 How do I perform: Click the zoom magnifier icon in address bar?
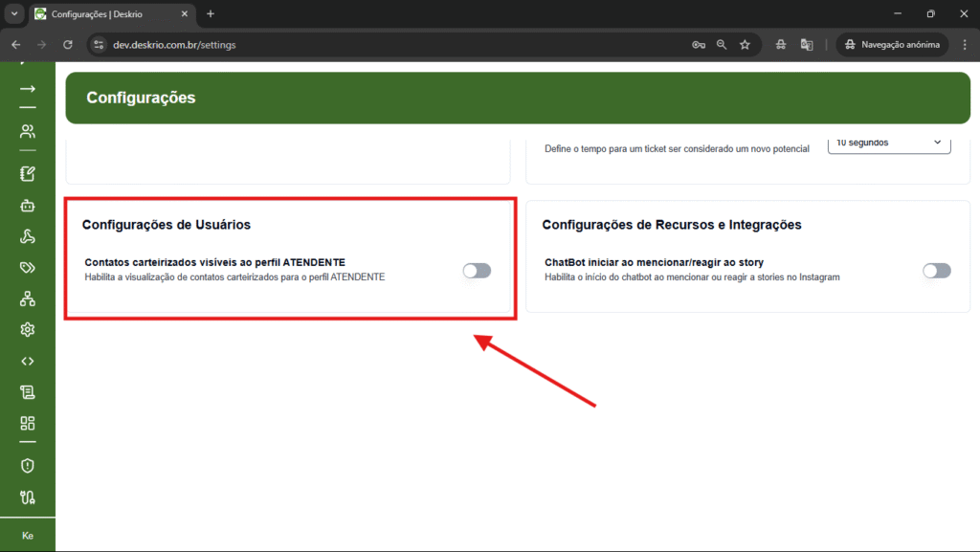[x=722, y=45]
